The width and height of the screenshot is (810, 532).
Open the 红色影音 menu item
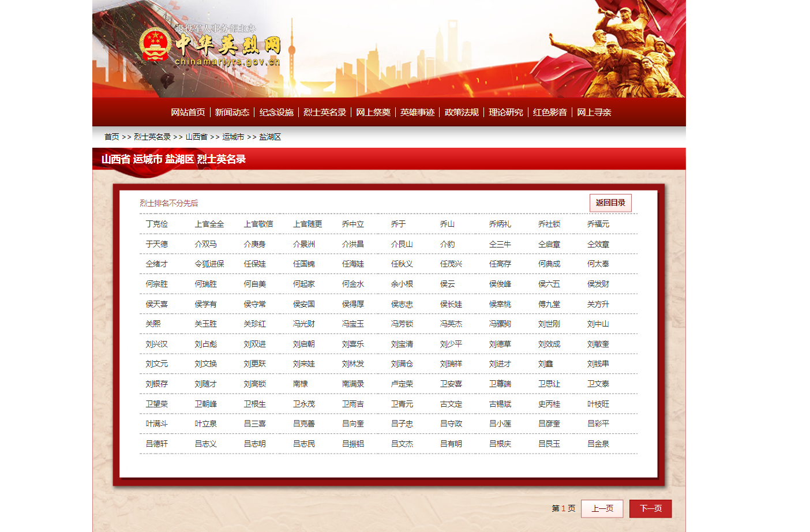[550, 113]
